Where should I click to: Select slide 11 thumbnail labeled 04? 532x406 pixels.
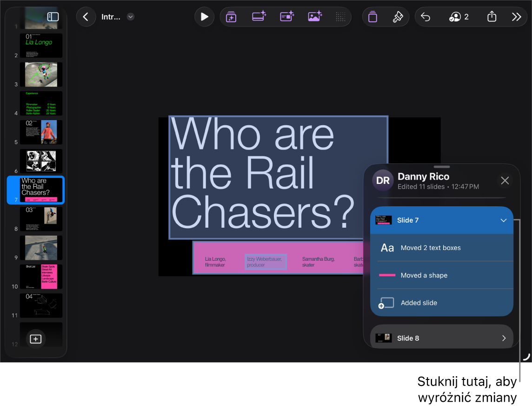(41, 305)
